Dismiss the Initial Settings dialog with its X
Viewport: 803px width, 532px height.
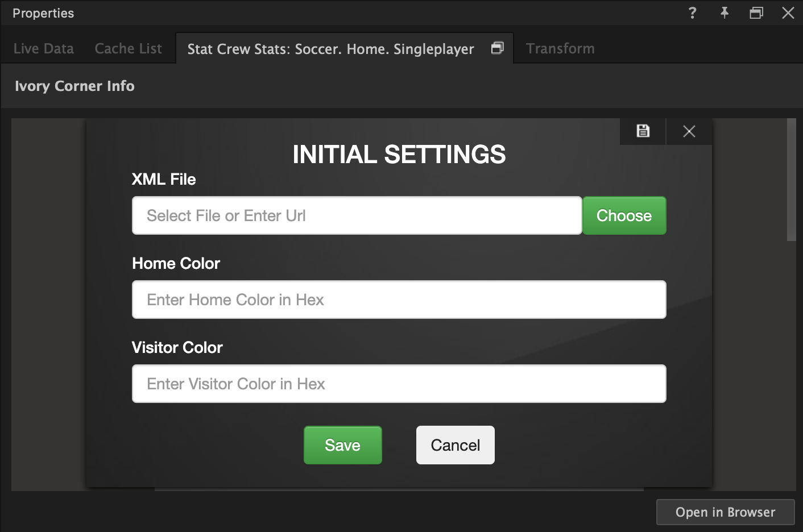tap(689, 131)
